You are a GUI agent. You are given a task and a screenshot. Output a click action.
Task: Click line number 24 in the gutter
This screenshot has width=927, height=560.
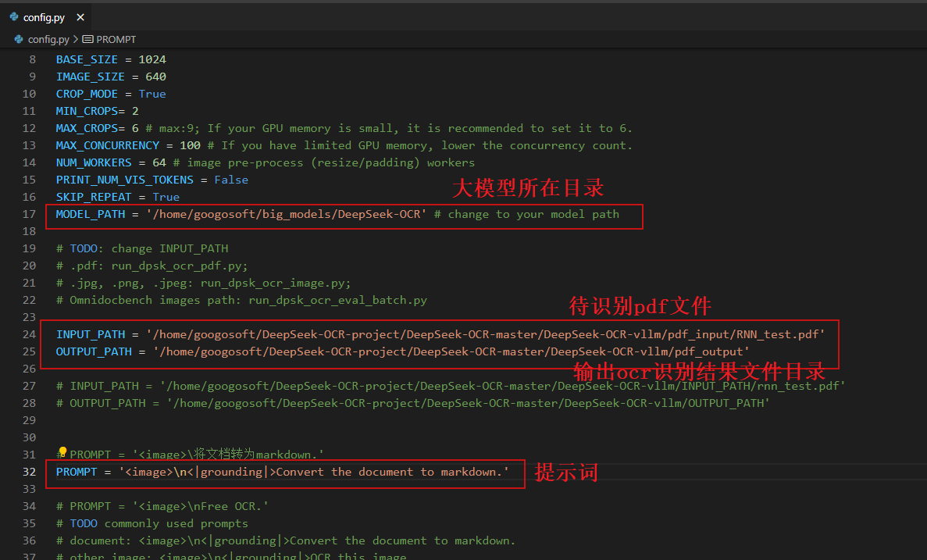[x=29, y=335]
